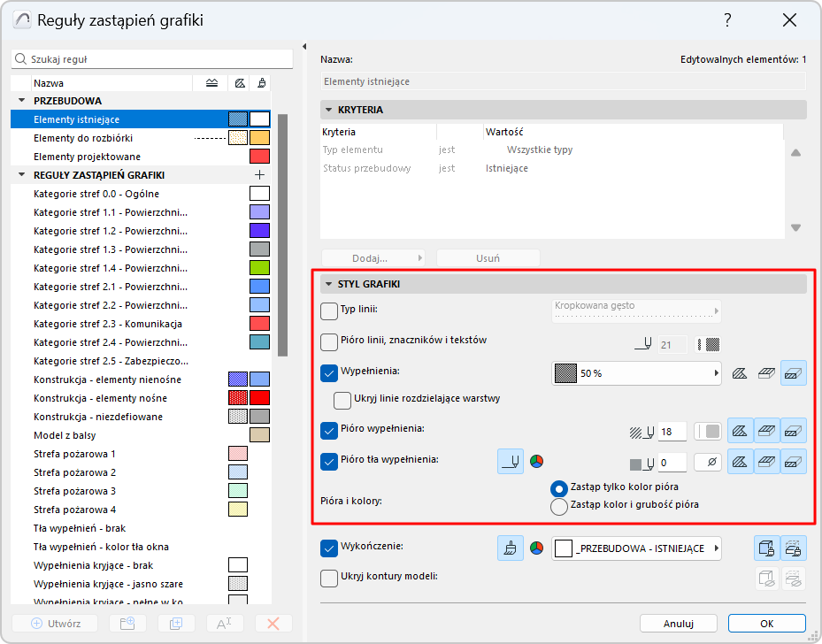The width and height of the screenshot is (822, 644).
Task: Click the Utwórz button
Action: (x=55, y=624)
